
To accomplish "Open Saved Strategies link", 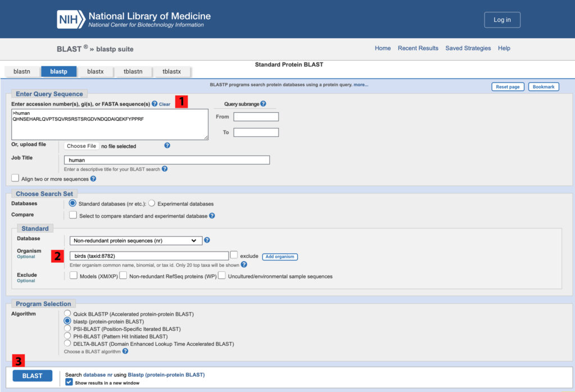I will (468, 48).
